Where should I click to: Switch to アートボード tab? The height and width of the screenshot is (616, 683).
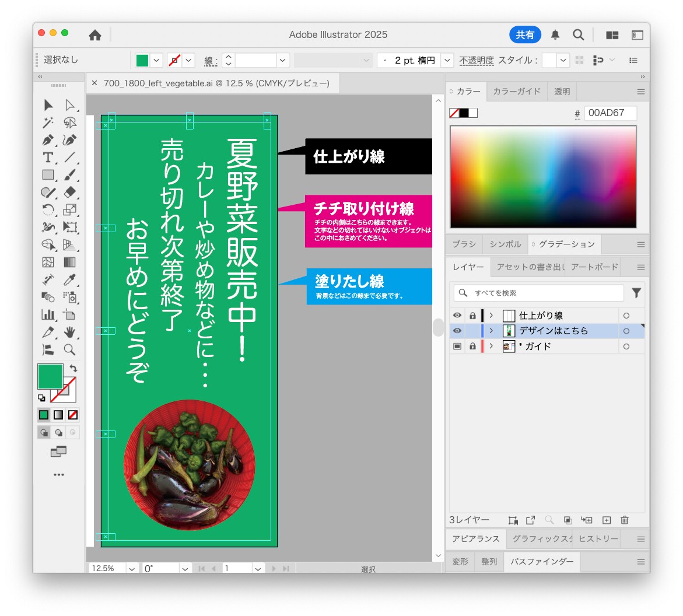tap(594, 267)
